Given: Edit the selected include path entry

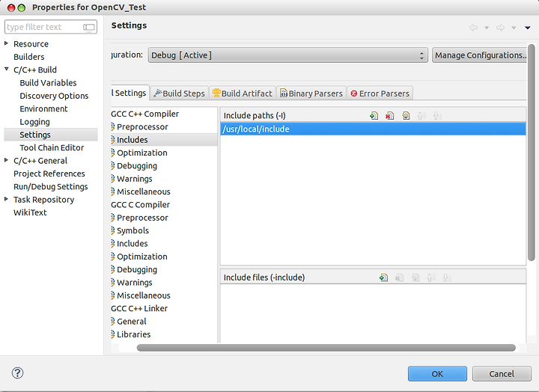Looking at the screenshot, I should click(406, 116).
